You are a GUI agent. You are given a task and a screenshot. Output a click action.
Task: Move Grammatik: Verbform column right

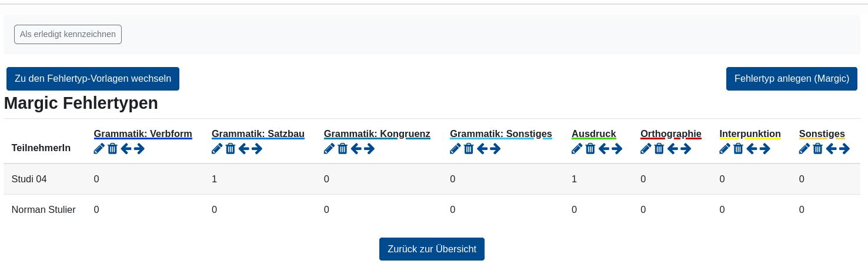coord(139,149)
